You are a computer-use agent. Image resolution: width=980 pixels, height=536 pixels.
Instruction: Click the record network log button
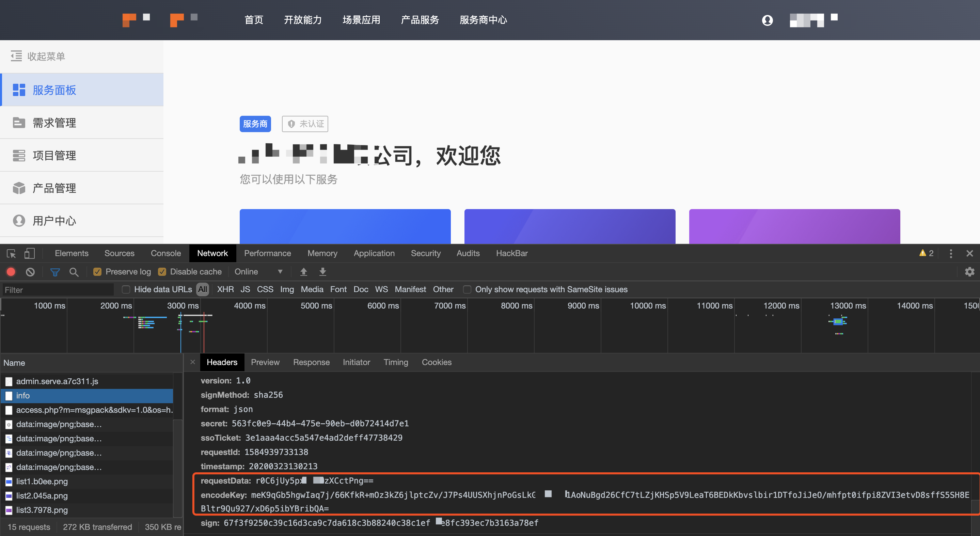(11, 272)
